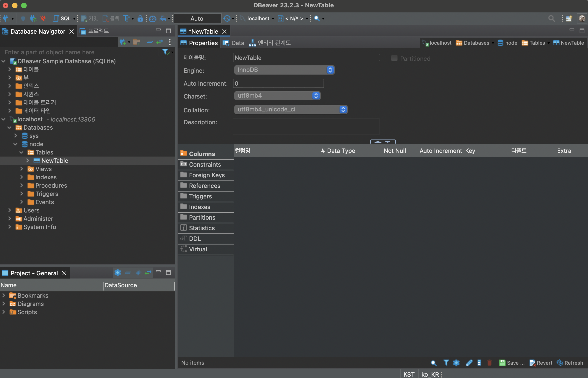Click the collapse all icon in navigator toolbar

150,42
